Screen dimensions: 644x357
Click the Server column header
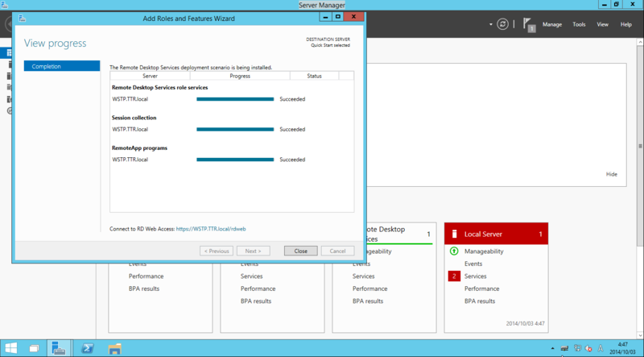[150, 76]
